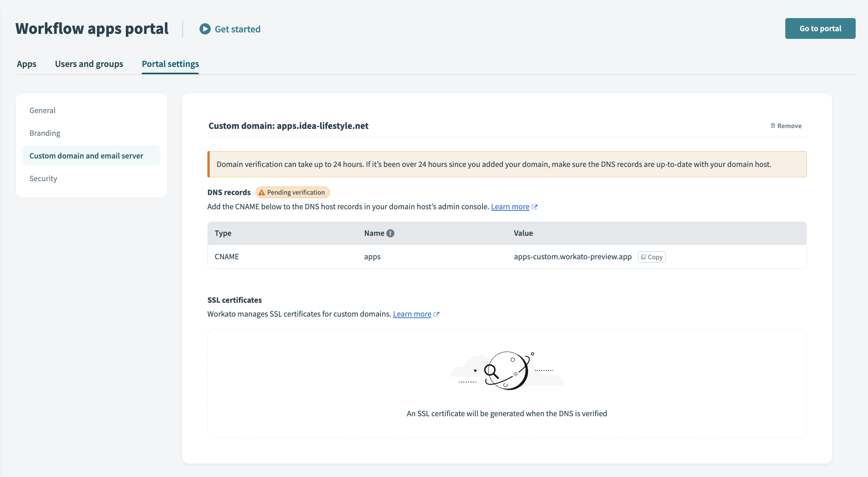
Task: Open the Portal settings tab
Action: click(x=170, y=64)
